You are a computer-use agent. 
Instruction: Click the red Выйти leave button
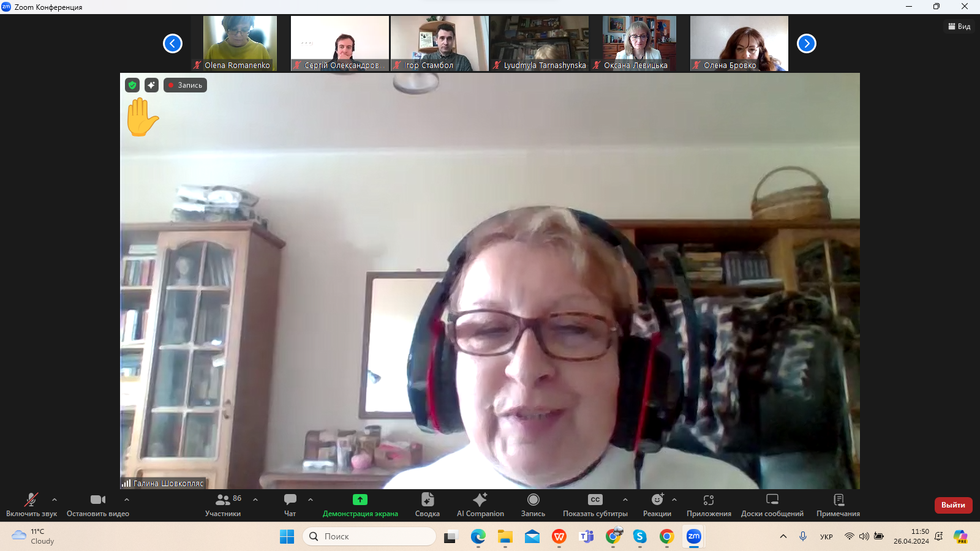953,505
